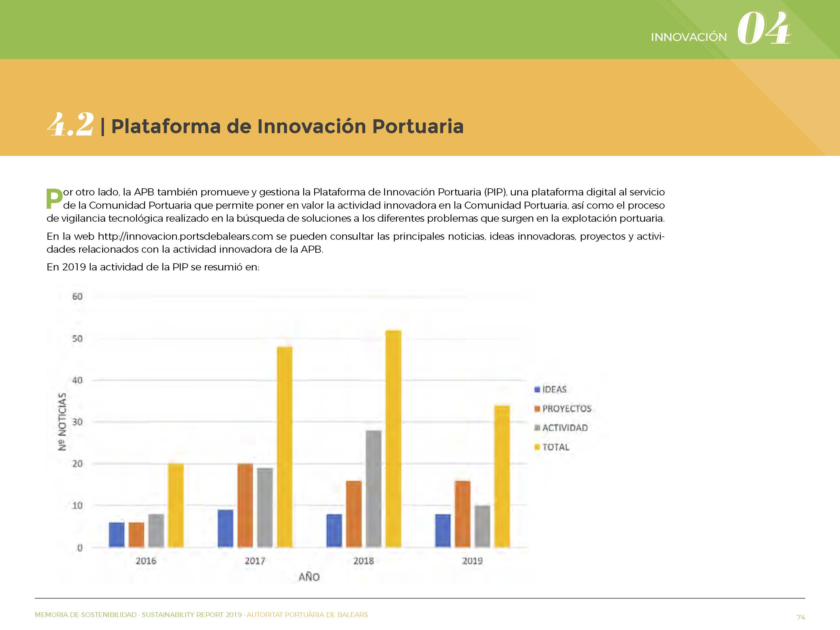Click the "ACTIVIDAD" legend label

pos(565,427)
